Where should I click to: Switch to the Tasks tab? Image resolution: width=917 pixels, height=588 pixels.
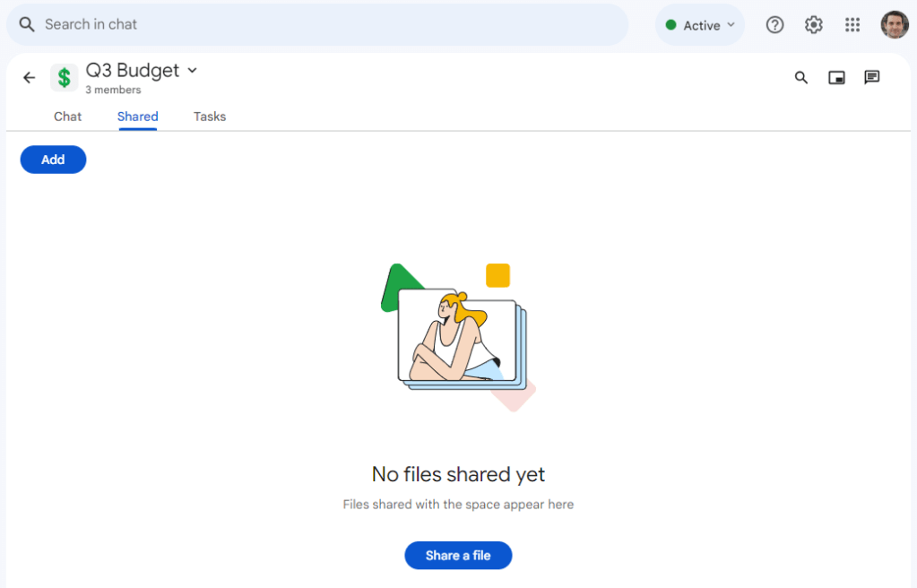pos(210,117)
